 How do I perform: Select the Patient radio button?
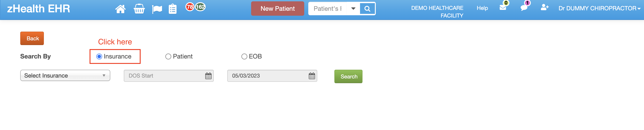tap(168, 56)
